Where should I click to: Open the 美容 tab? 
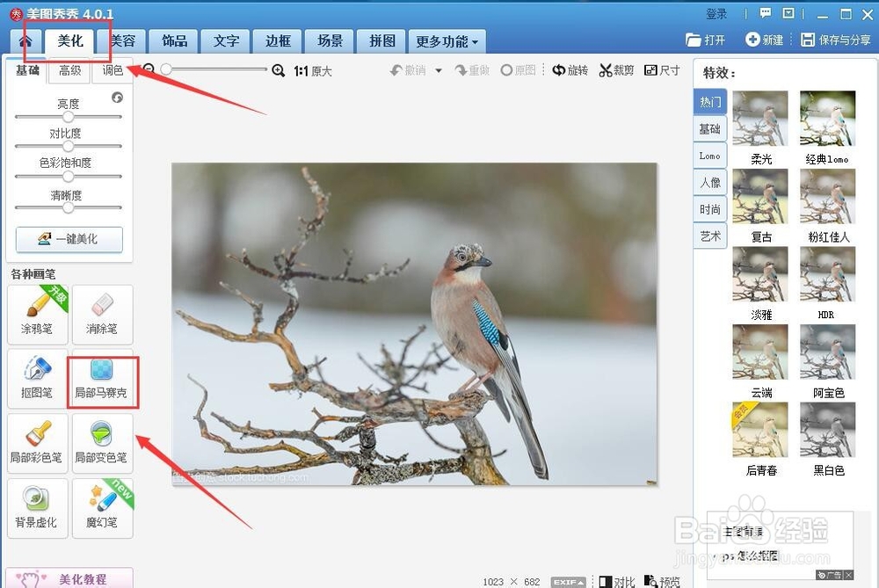(122, 41)
